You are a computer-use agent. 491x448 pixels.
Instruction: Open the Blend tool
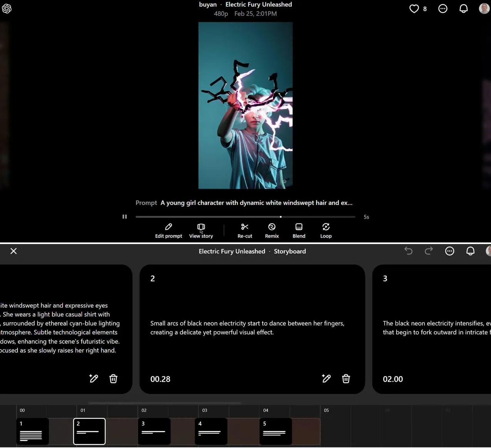point(299,227)
